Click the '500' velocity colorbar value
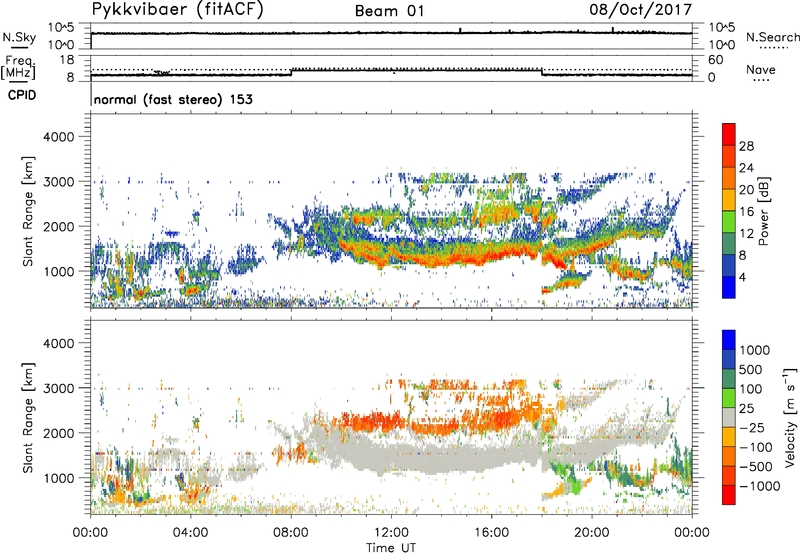800x554 pixels. [x=751, y=370]
